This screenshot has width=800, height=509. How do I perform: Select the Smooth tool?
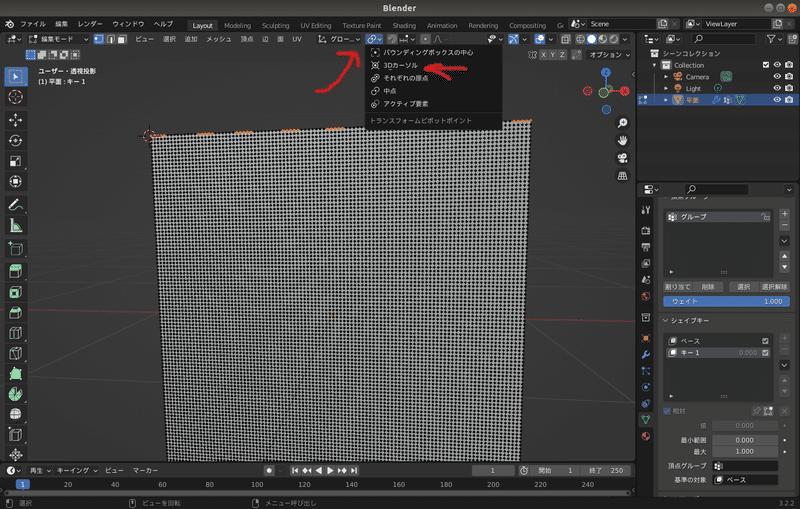pyautogui.click(x=15, y=414)
